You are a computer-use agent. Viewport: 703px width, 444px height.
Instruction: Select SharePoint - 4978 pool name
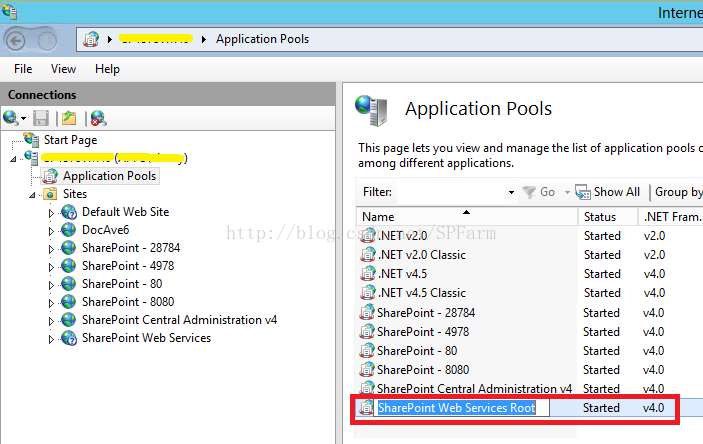click(x=423, y=331)
